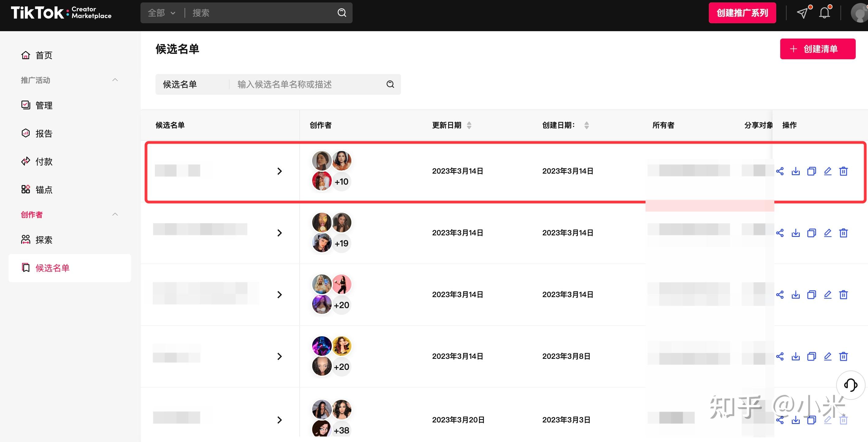The image size is (868, 442).
Task: Open the notifications bell icon
Action: click(825, 13)
